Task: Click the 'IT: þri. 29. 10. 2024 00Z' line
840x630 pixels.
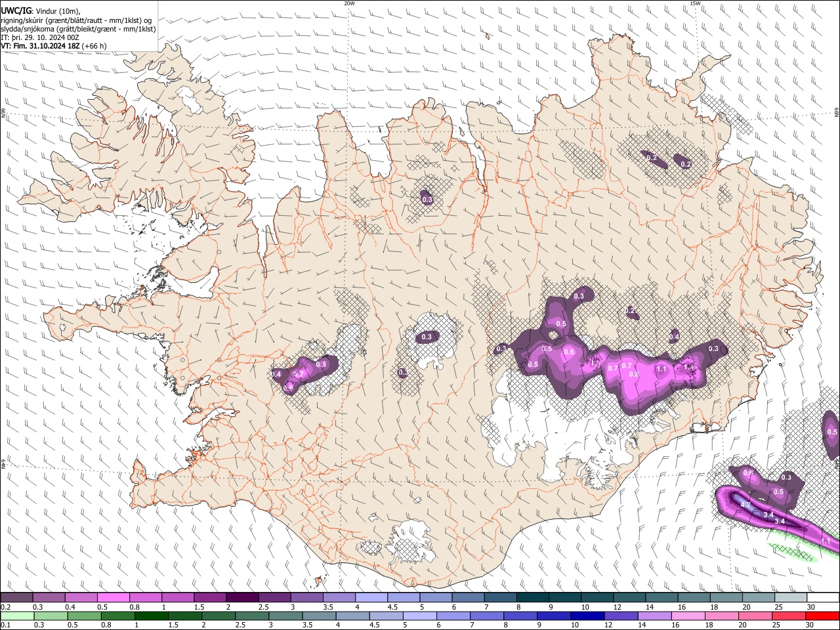Action: click(39, 37)
